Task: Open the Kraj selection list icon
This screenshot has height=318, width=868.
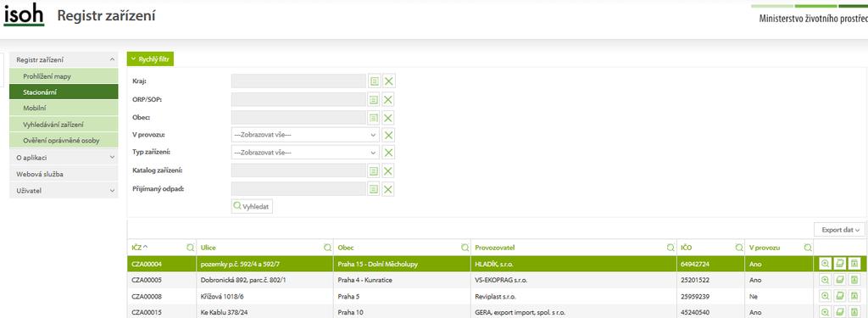Action: click(x=374, y=81)
